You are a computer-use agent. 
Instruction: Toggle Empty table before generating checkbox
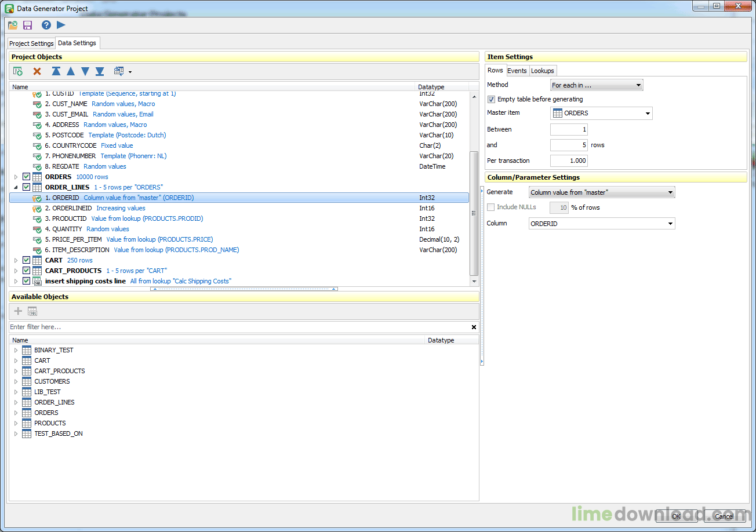(x=491, y=100)
